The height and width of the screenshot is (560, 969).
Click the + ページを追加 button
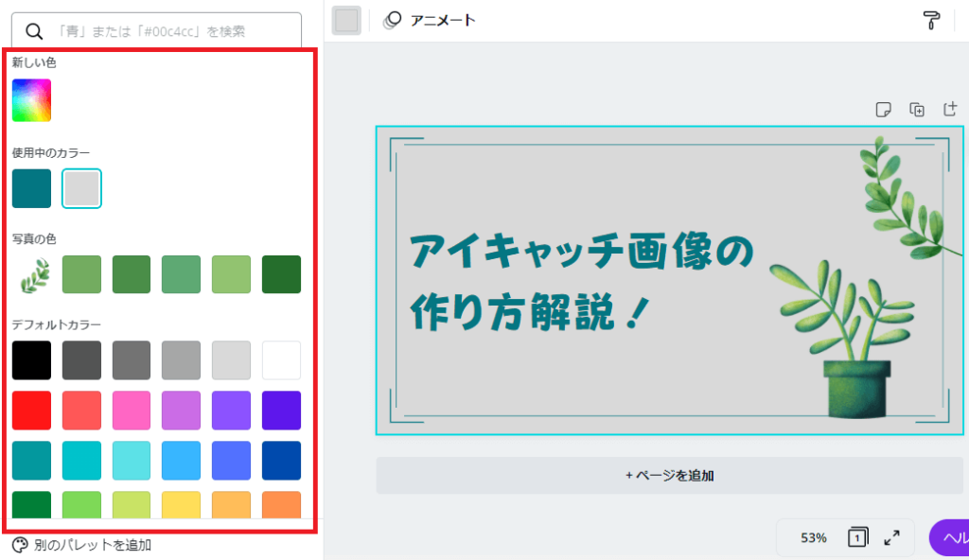pos(670,475)
